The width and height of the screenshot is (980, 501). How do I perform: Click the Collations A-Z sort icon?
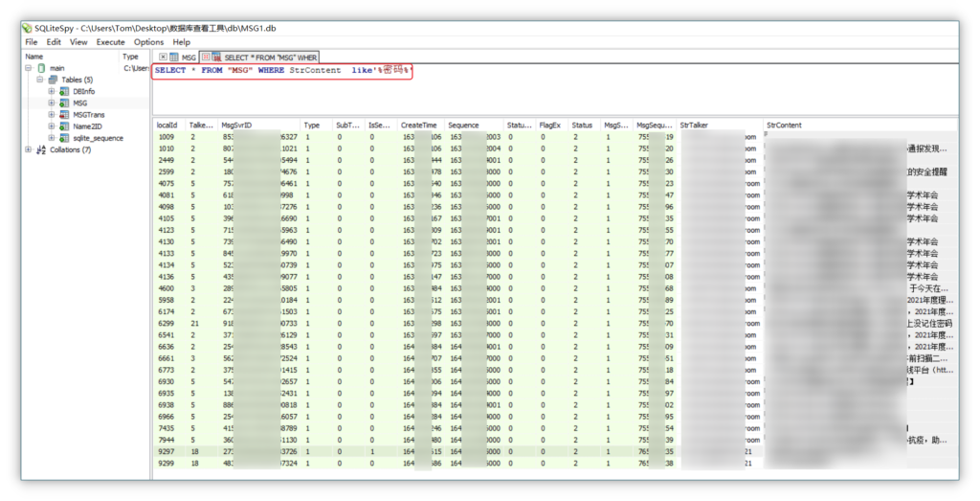coord(41,150)
